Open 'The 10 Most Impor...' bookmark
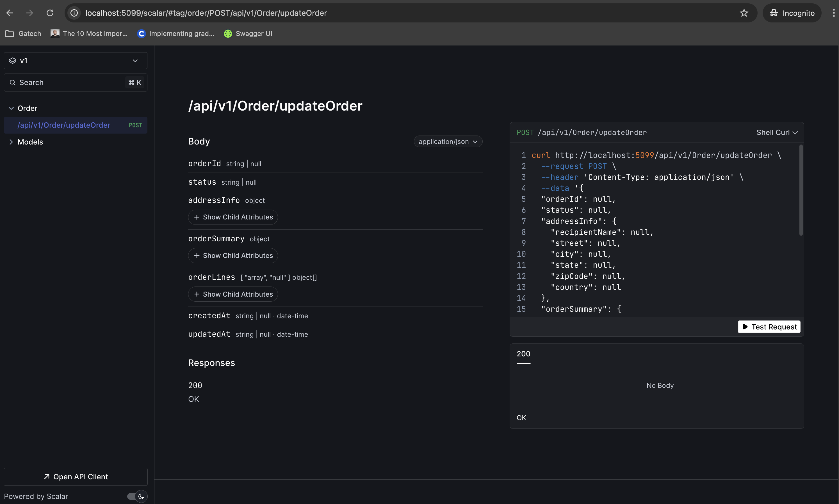839x504 pixels. pos(89,34)
